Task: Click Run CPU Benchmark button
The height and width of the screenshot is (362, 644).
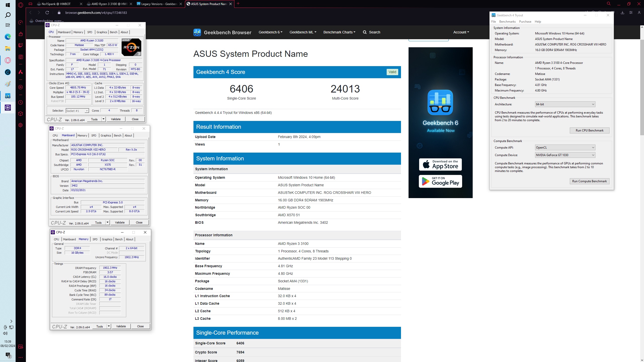Action: pyautogui.click(x=589, y=130)
